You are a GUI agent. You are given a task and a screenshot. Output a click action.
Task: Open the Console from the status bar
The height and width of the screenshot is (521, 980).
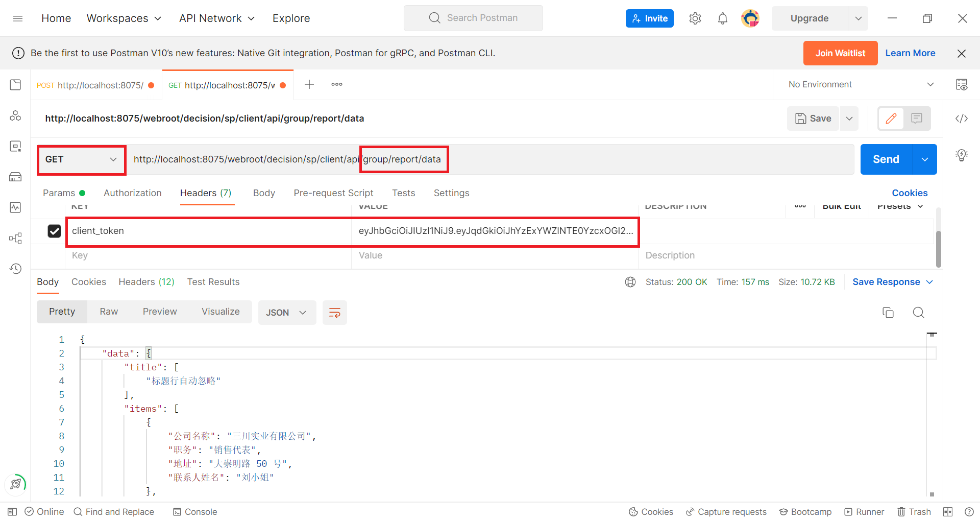(x=195, y=512)
